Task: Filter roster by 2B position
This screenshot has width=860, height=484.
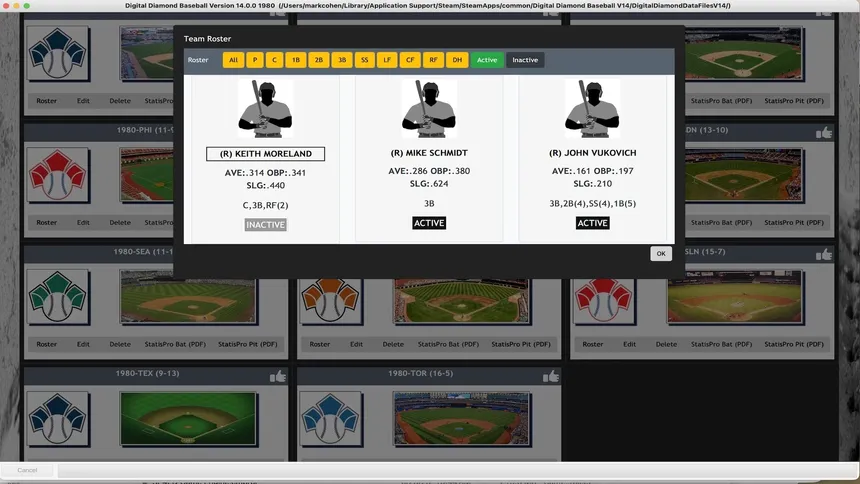Action: click(x=319, y=60)
